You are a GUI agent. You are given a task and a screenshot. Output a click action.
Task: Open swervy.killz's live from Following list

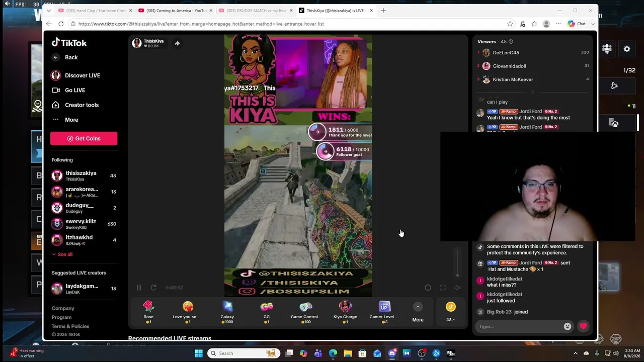(x=84, y=224)
